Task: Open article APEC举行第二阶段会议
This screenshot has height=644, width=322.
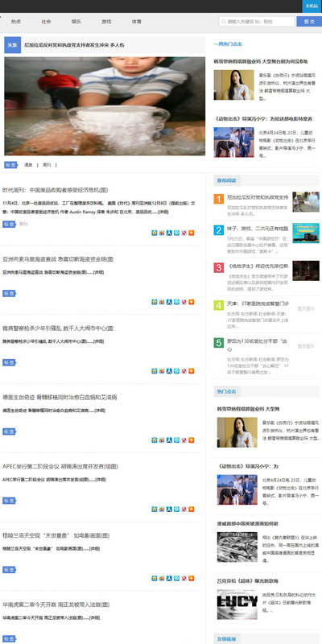Action: click(x=60, y=466)
